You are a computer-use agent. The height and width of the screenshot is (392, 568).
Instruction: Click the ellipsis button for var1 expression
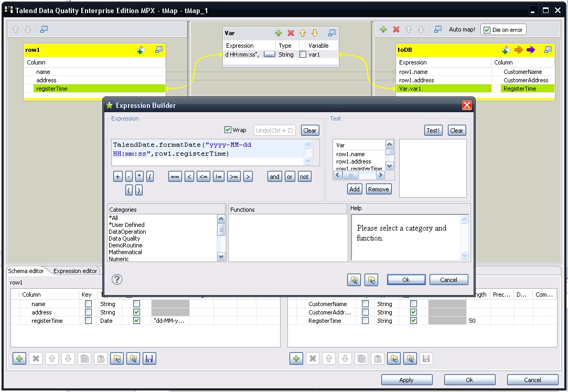coord(269,55)
